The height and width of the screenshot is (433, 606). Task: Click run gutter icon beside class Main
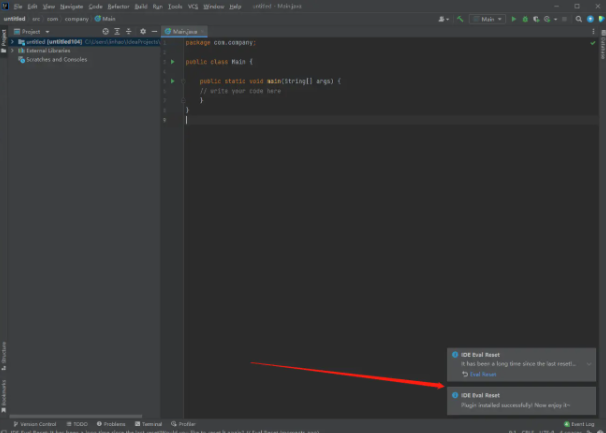[173, 62]
